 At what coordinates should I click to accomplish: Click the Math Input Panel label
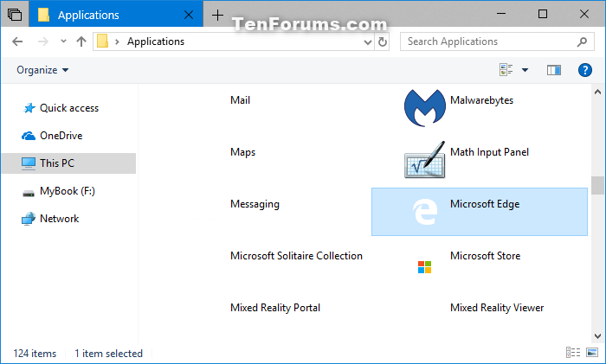[489, 152]
